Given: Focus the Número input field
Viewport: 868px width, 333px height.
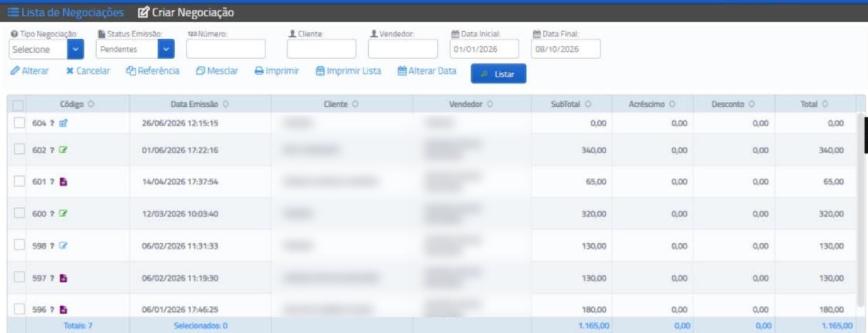Looking at the screenshot, I should click(226, 49).
